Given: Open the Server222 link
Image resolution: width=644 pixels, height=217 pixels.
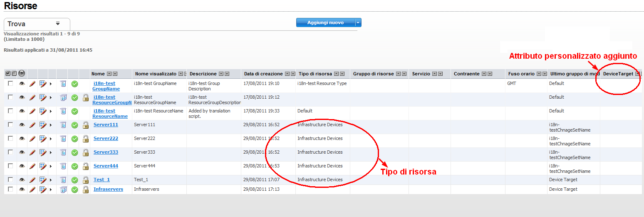Looking at the screenshot, I should [106, 138].
